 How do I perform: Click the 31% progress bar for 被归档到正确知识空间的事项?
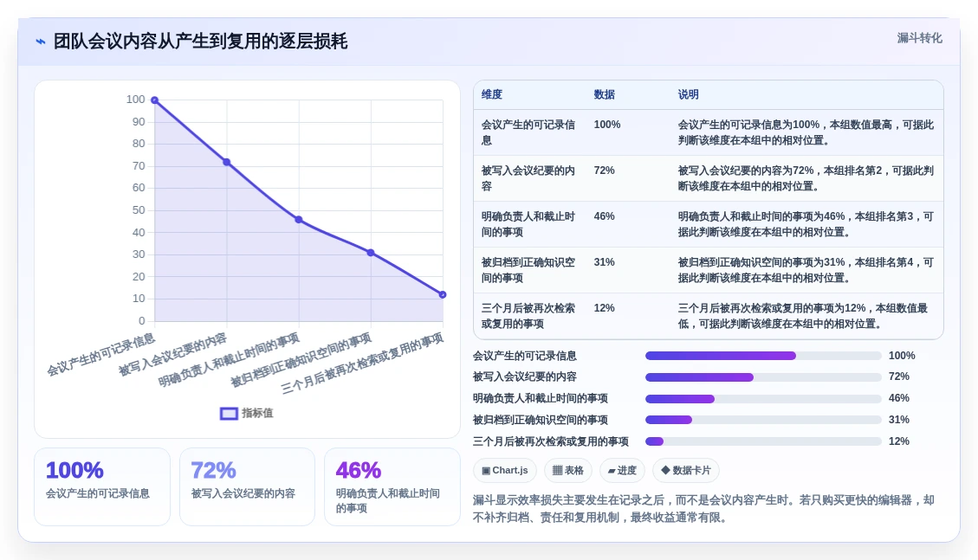763,420
